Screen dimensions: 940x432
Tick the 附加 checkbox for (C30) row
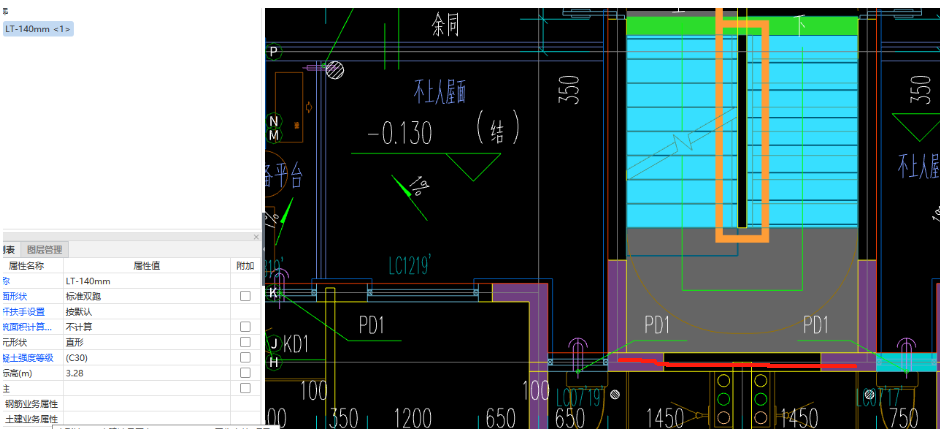coord(245,358)
